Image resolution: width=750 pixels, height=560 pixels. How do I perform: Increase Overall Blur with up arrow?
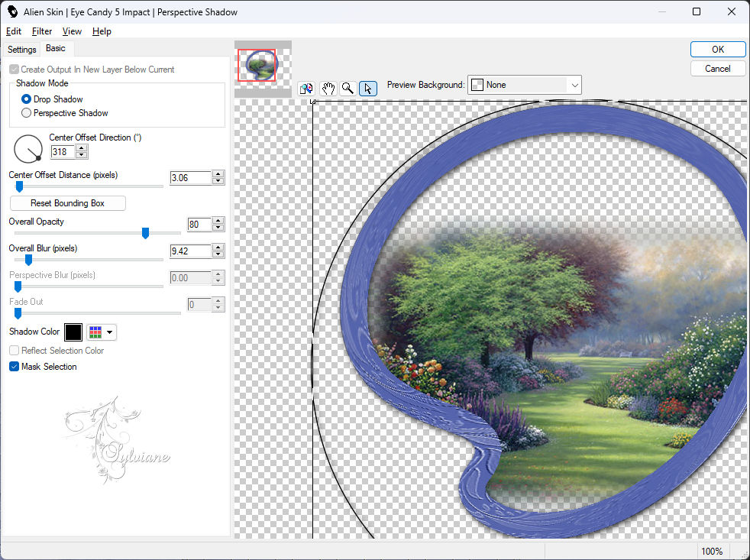click(x=218, y=248)
